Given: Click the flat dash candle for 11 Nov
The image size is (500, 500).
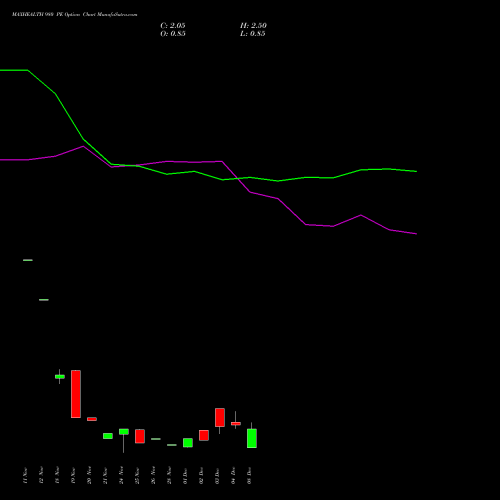Looking at the screenshot, I should pos(28,260).
